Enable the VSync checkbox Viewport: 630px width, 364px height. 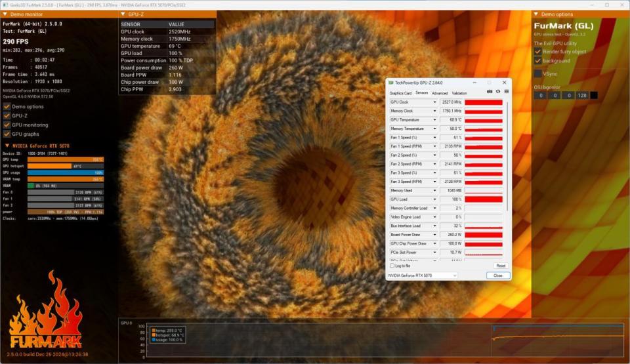(537, 74)
